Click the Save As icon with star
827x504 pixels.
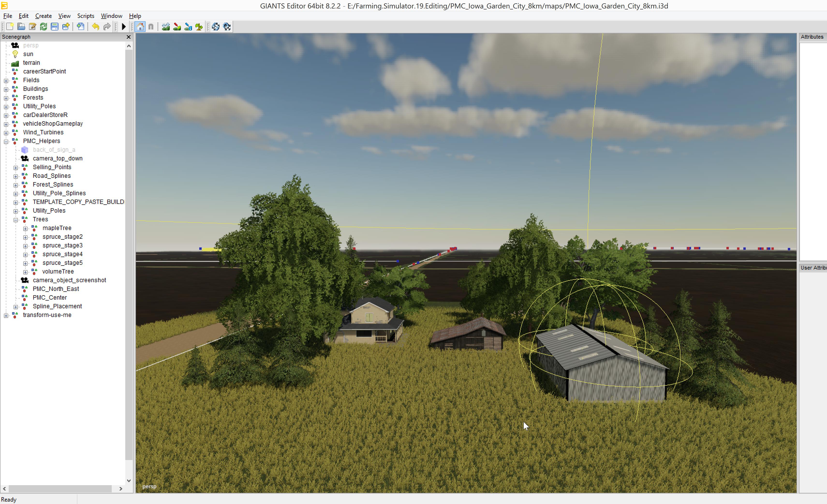coord(66,27)
